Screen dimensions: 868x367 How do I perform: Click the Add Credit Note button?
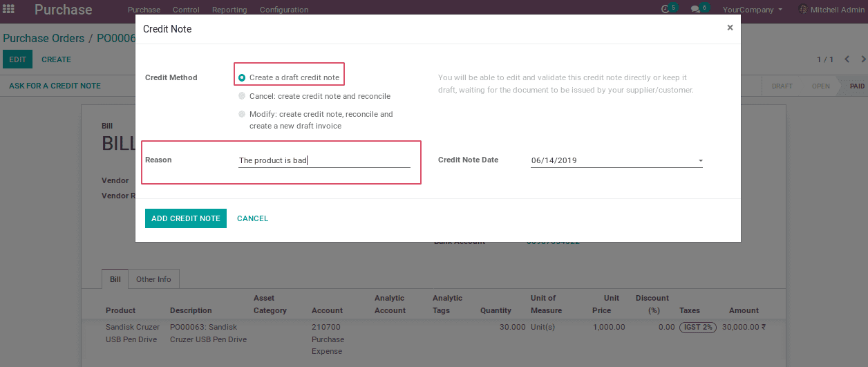coord(186,218)
